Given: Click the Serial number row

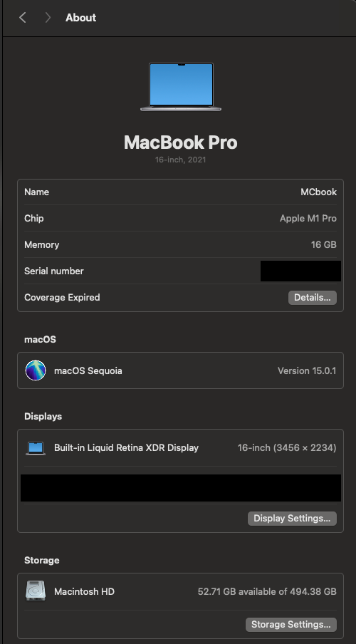Looking at the screenshot, I should tap(180, 271).
